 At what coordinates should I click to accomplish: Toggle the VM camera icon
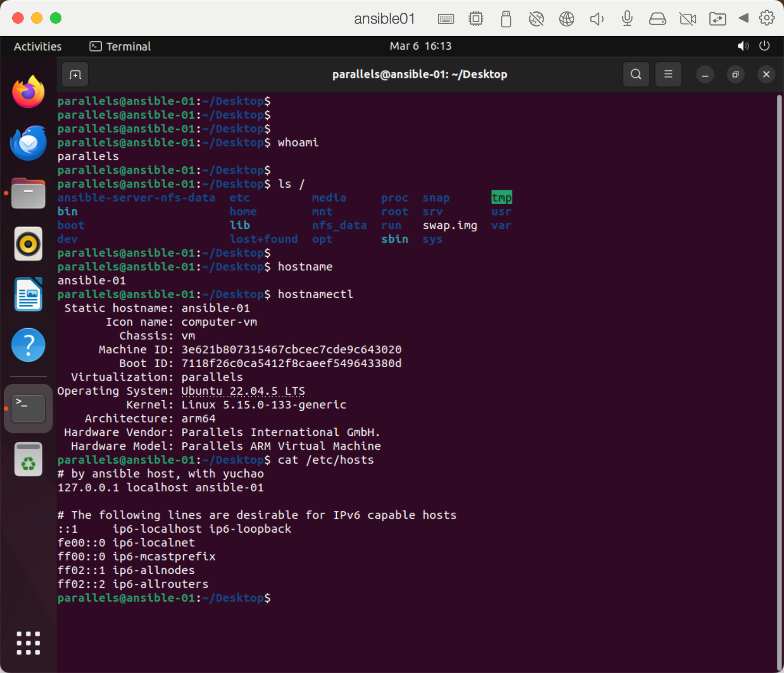688,19
